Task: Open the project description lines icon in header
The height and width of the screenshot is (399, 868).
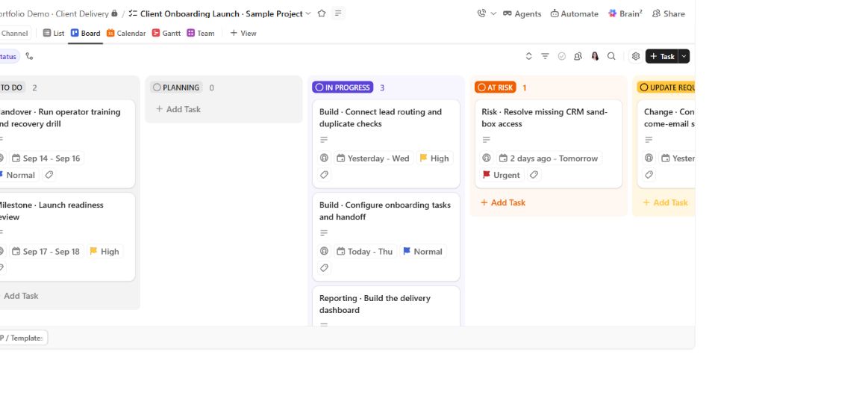Action: [338, 13]
